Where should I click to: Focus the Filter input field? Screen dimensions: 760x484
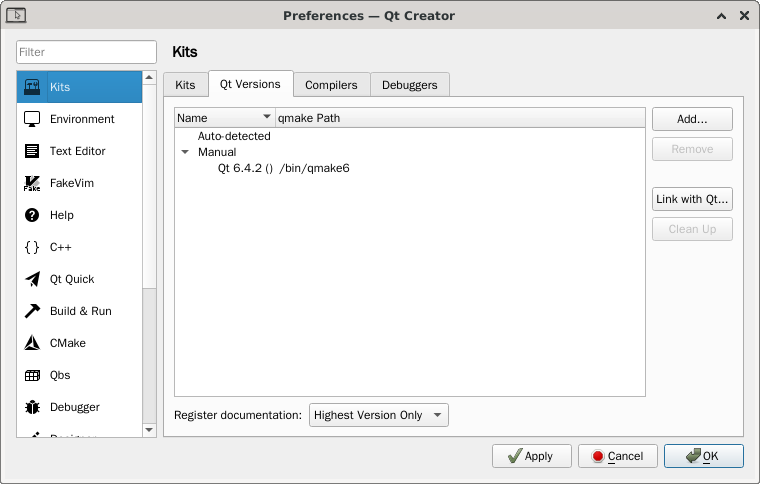(x=86, y=52)
